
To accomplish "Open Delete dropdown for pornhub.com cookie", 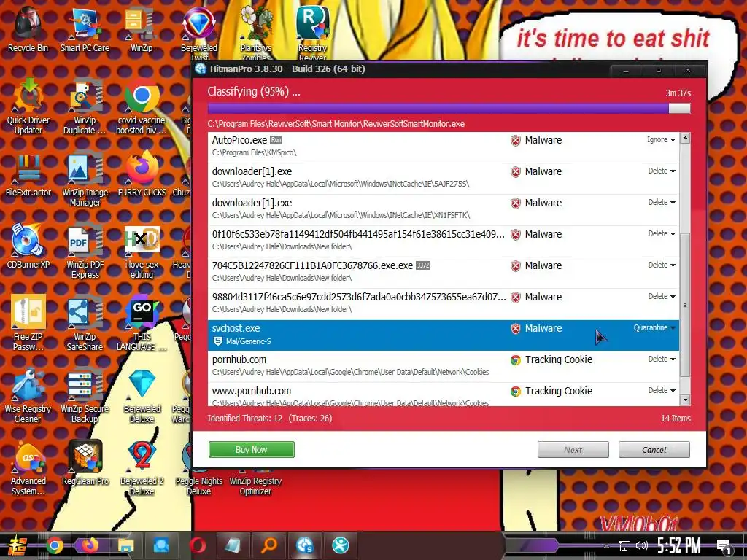I will 662,359.
